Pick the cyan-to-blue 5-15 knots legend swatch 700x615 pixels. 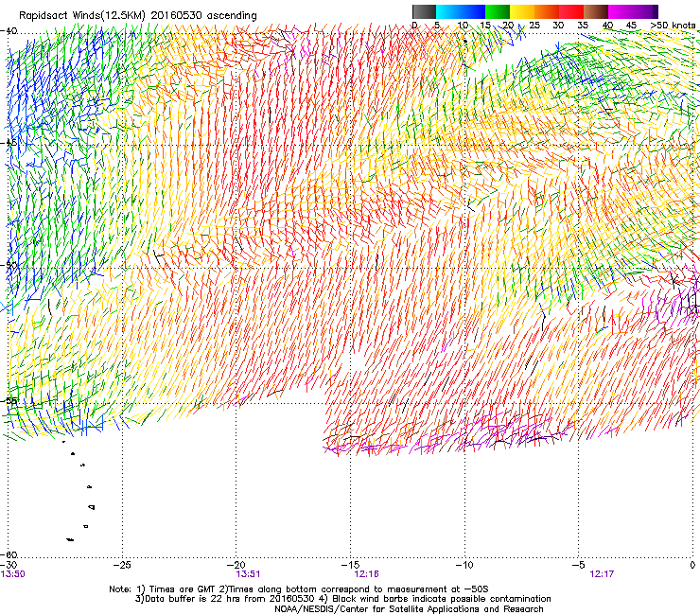tap(461, 11)
